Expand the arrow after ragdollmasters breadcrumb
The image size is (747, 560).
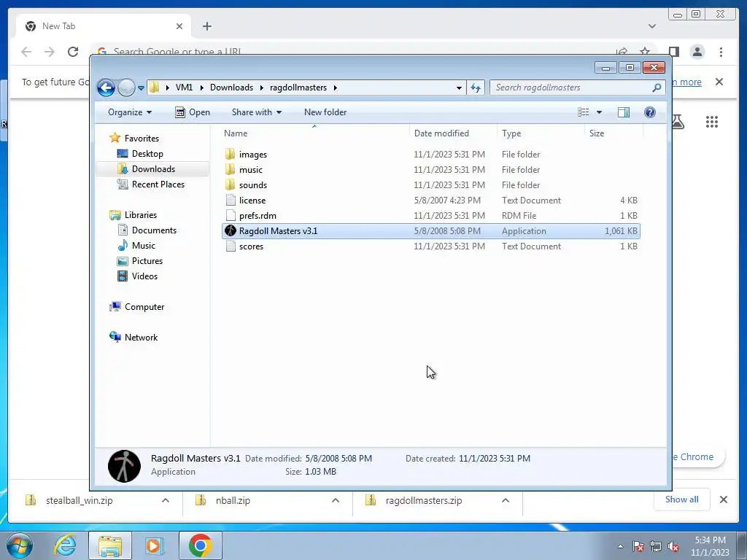[x=336, y=87]
